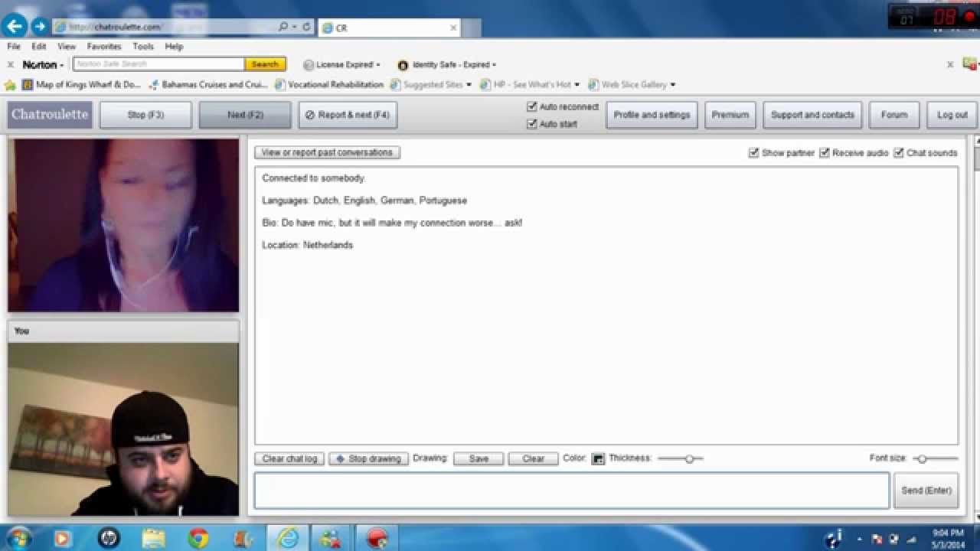Go back with the browser back arrow

pyautogui.click(x=15, y=26)
